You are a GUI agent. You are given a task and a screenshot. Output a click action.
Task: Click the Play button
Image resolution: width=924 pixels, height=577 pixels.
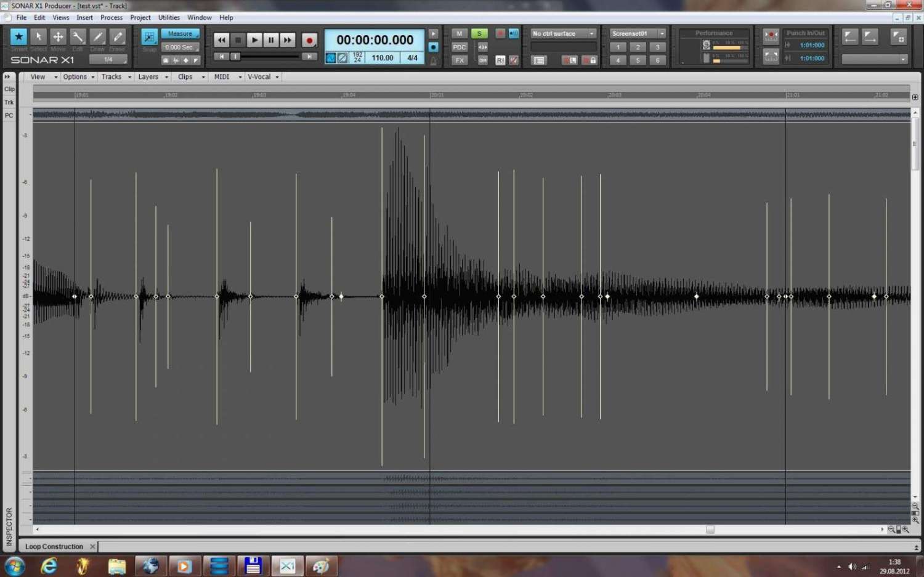(254, 40)
